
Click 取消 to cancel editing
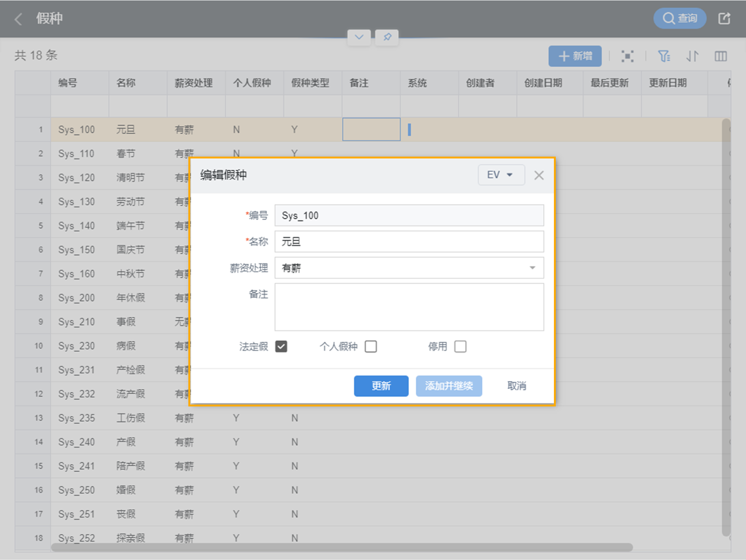coord(516,386)
